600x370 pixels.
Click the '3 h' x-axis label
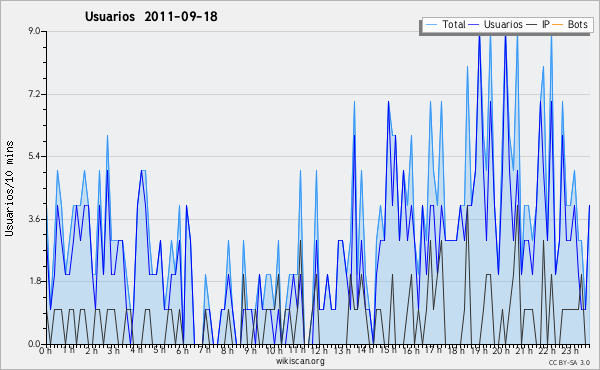pyautogui.click(x=114, y=351)
